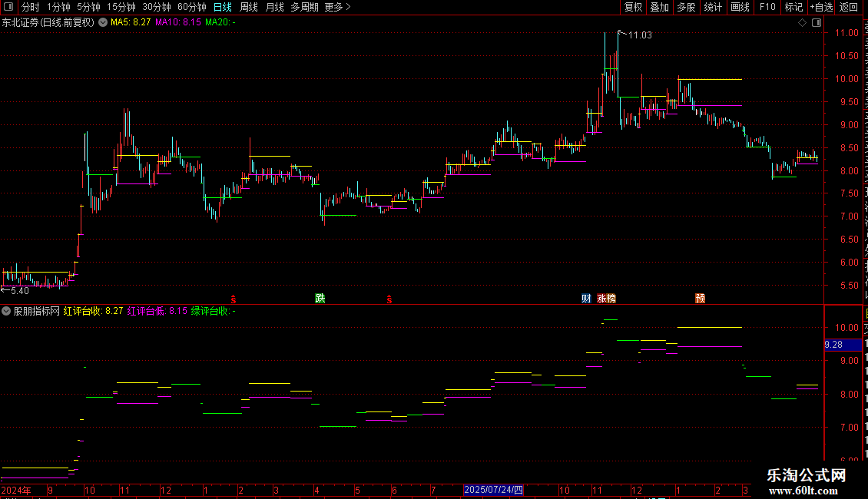Image resolution: width=868 pixels, height=499 pixels.
Task: Switch to 15分钟 period
Action: point(121,7)
